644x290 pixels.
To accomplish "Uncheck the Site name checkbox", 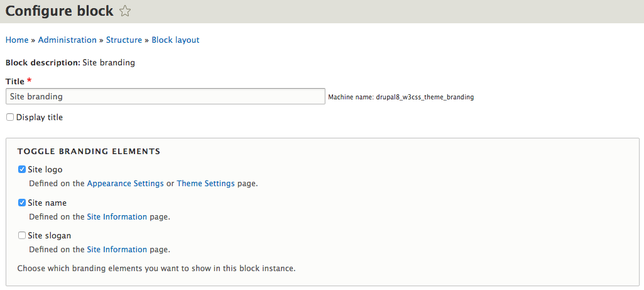I will [22, 203].
